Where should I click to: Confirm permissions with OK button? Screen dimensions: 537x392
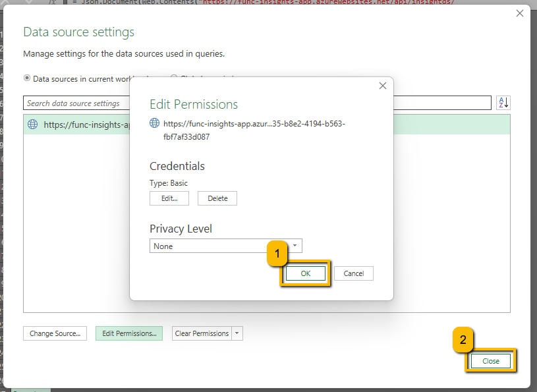306,273
